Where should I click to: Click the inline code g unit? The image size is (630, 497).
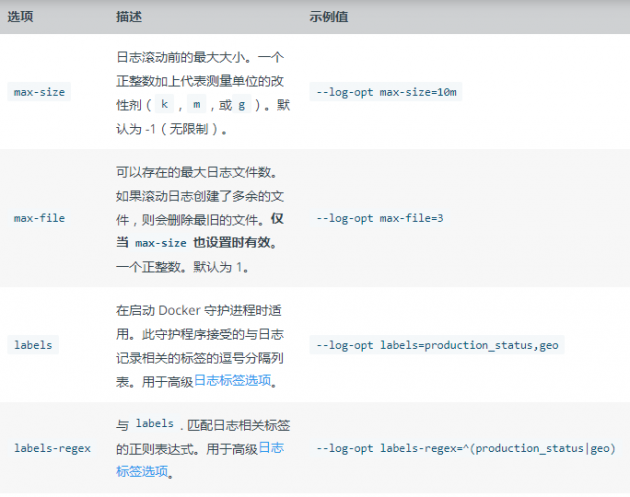point(241,104)
